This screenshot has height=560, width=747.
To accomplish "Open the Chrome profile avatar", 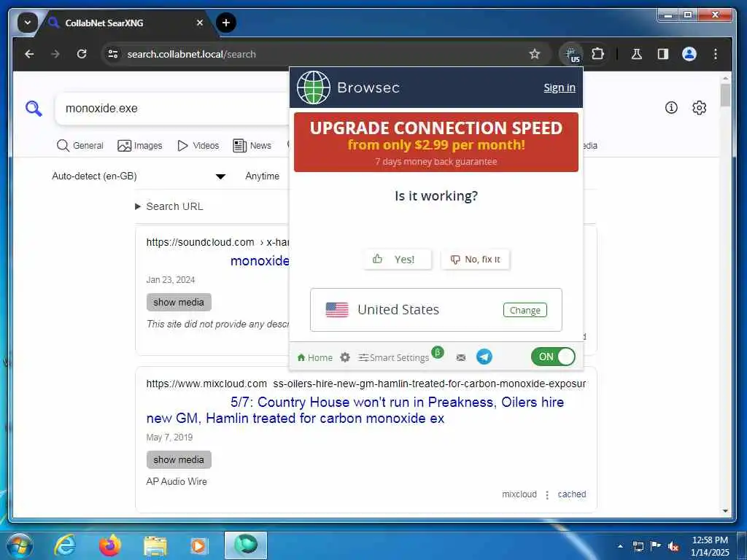I will [x=689, y=54].
